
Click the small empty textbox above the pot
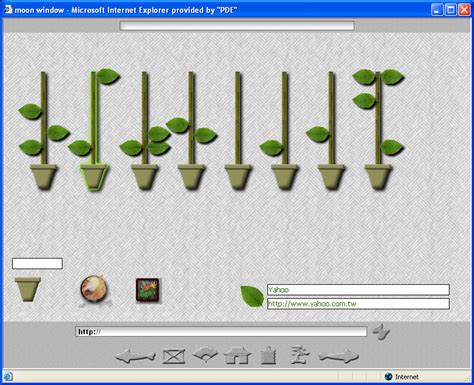click(x=37, y=263)
